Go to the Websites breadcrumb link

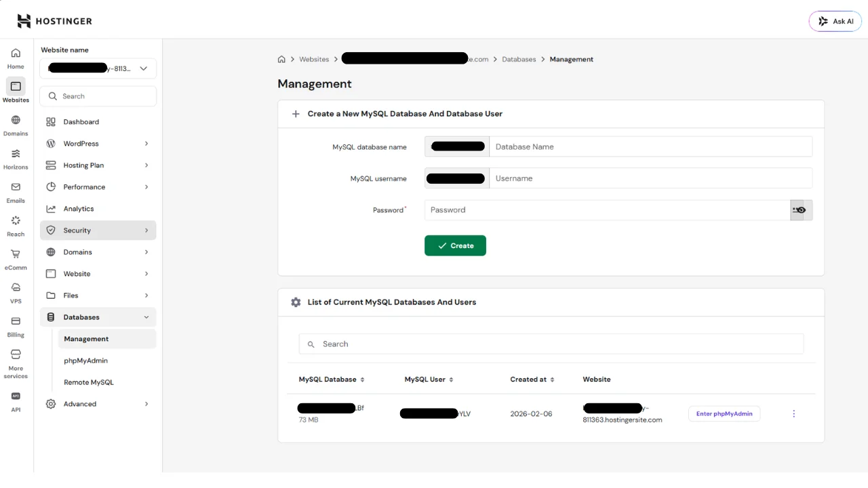tap(314, 59)
